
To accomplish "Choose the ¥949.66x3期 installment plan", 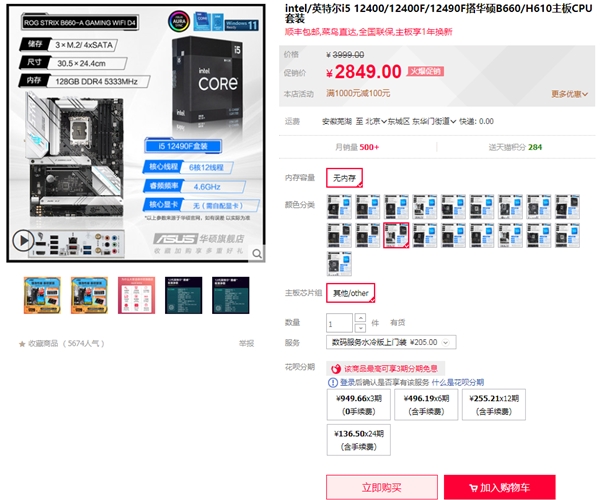I will (x=359, y=405).
